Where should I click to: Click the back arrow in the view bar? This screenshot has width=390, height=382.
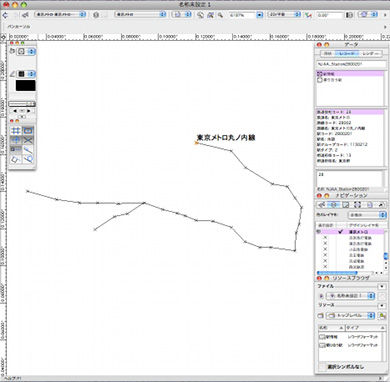point(5,15)
